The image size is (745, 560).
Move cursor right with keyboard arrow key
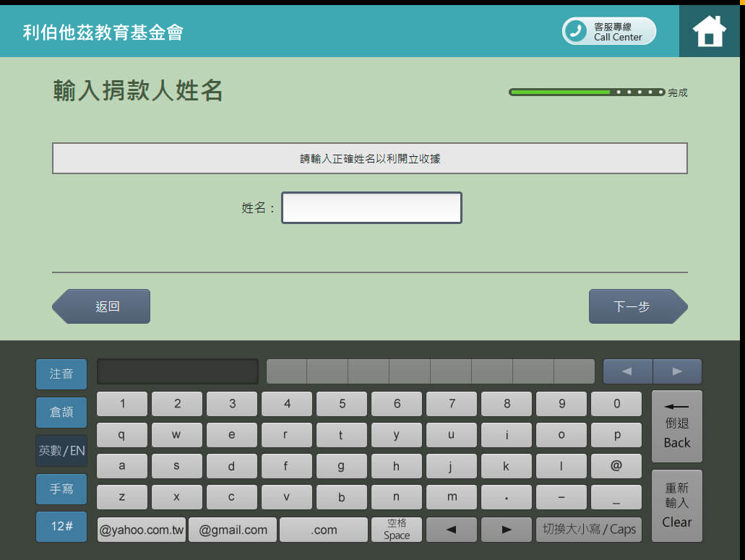506,530
